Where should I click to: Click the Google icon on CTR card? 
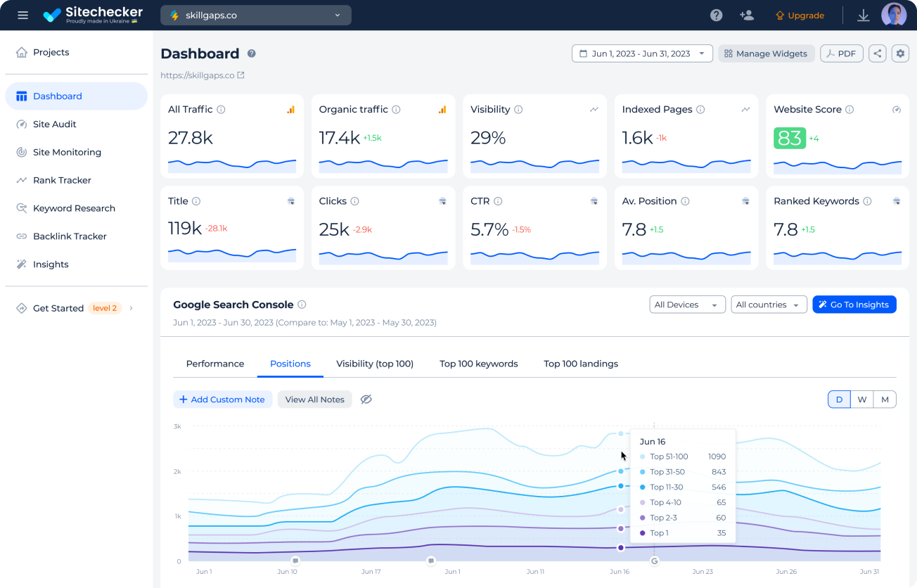[x=594, y=201]
